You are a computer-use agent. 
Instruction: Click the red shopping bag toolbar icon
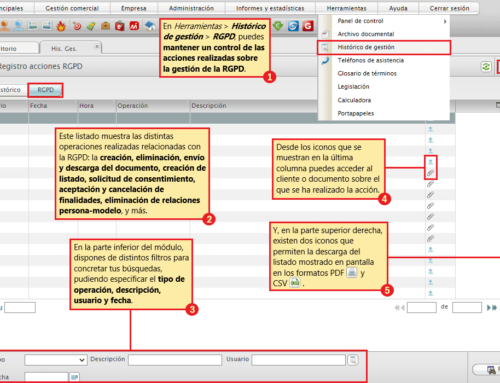click(x=119, y=26)
